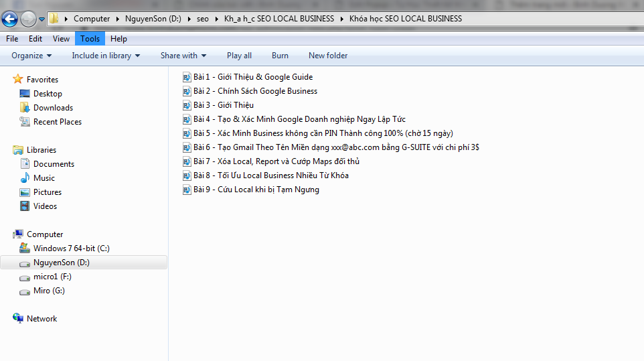
Task: Click the video icon of Bài 4 file
Action: (x=187, y=119)
